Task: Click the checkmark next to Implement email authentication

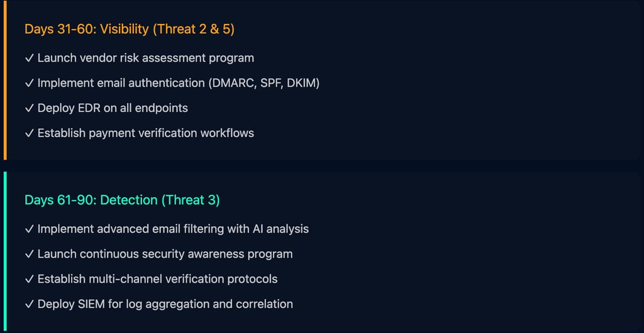Action: [x=29, y=84]
